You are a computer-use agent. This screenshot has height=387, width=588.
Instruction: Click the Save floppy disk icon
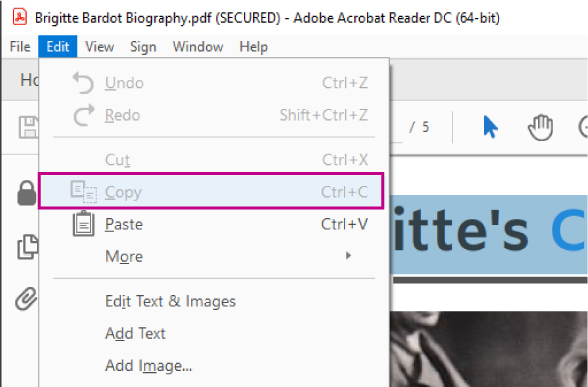point(28,128)
